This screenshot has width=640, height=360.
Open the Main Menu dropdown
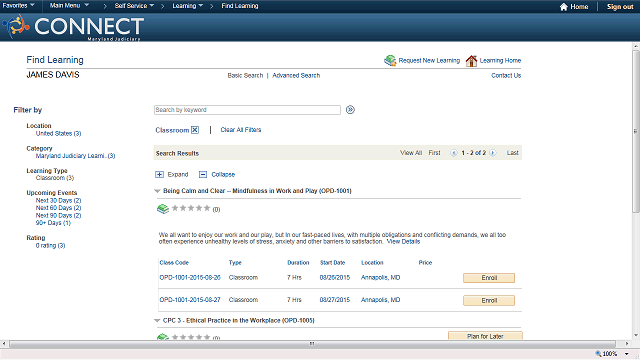pos(69,6)
